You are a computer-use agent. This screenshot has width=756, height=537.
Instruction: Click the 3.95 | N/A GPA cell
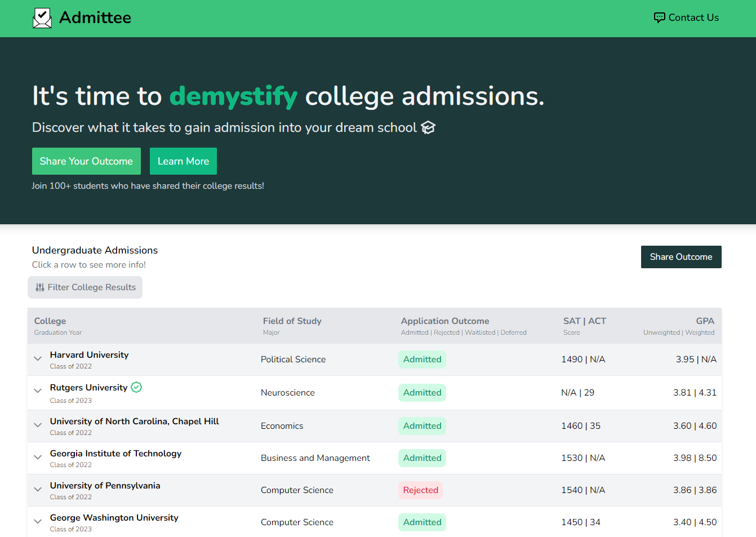coord(696,360)
